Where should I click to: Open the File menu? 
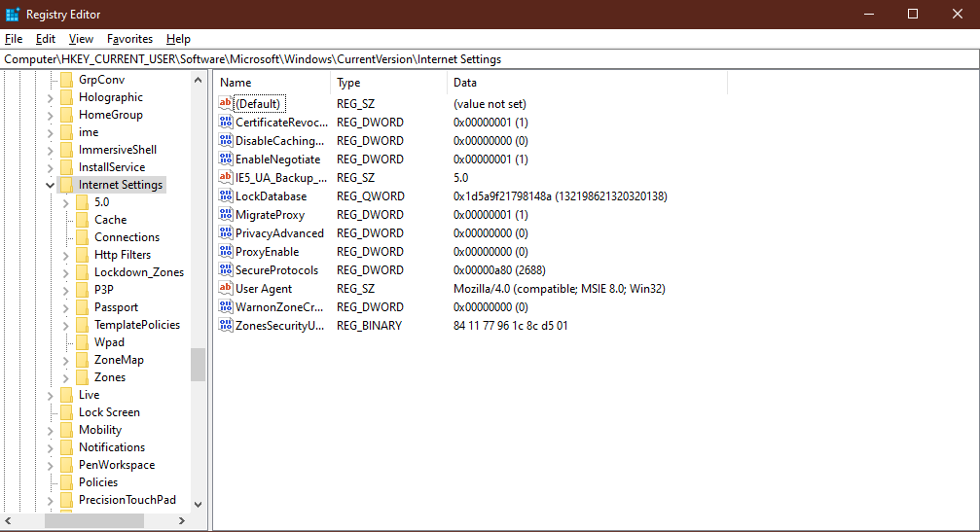coord(14,39)
